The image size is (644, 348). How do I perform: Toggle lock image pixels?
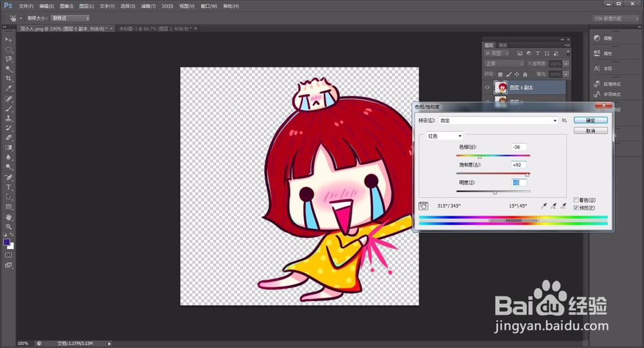[509, 74]
